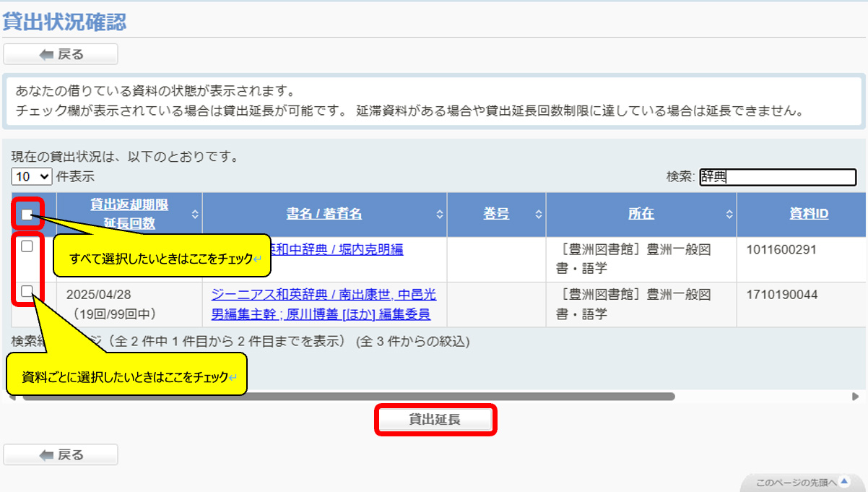Viewport: 868px width, 492px height.
Task: Click sort arrows icon in 所在 column
Action: [x=729, y=215]
